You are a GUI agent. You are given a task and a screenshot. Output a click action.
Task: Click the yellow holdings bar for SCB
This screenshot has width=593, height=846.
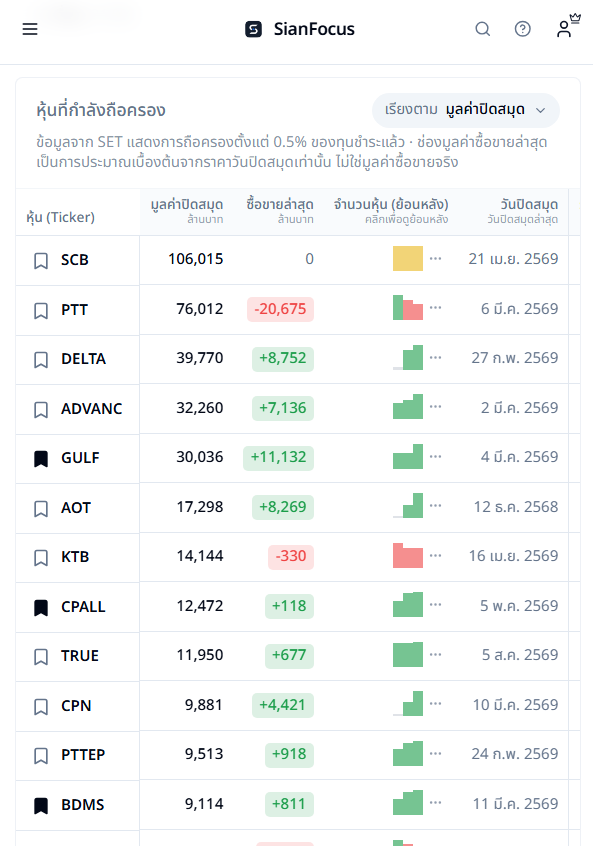pyautogui.click(x=408, y=258)
